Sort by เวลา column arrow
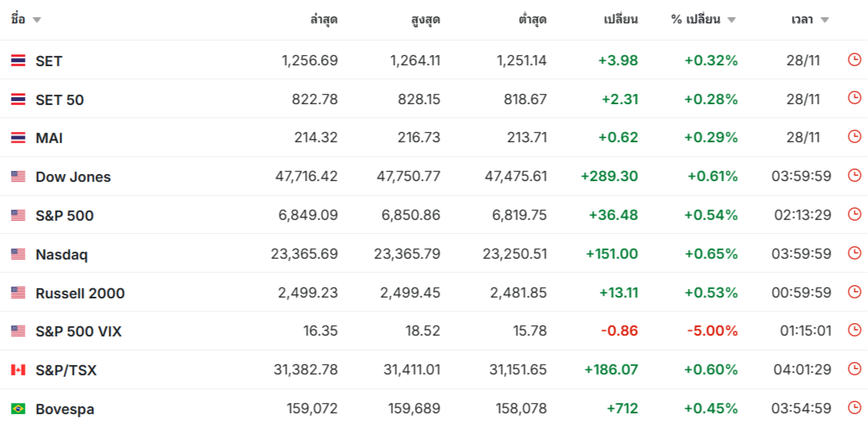 coord(824,20)
